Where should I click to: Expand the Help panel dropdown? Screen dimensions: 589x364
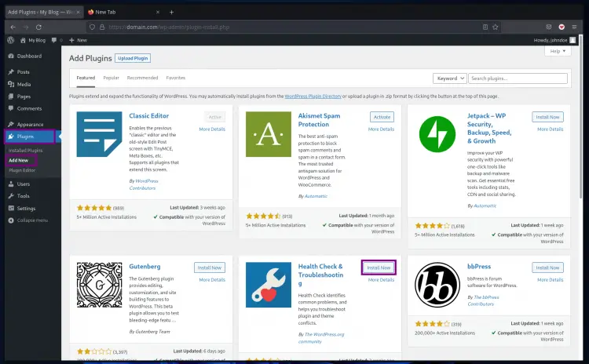pos(558,52)
